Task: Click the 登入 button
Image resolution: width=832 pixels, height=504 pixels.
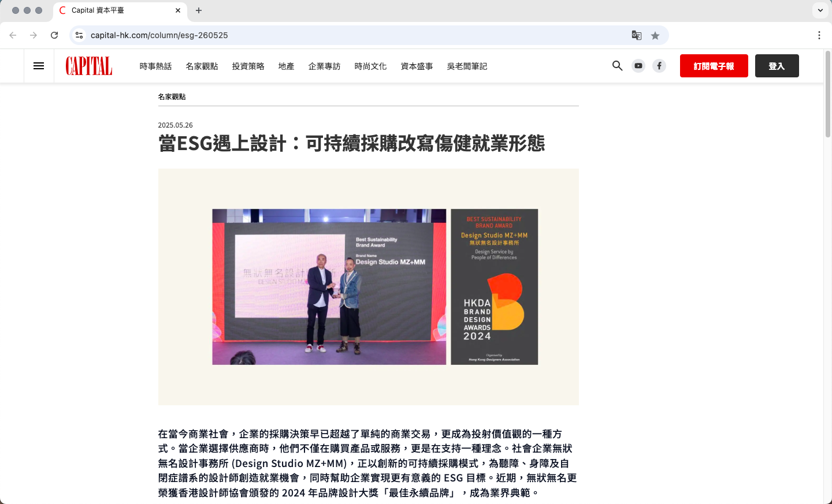Action: pyautogui.click(x=777, y=66)
